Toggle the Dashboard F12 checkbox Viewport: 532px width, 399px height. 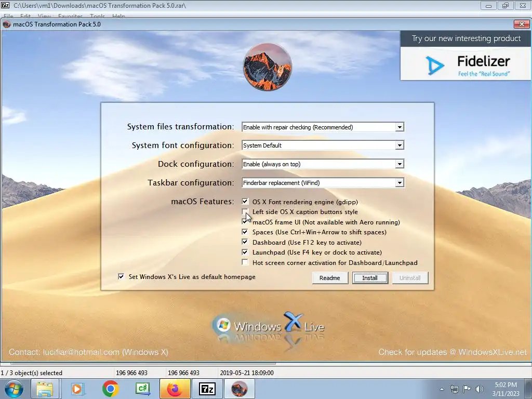pyautogui.click(x=245, y=242)
